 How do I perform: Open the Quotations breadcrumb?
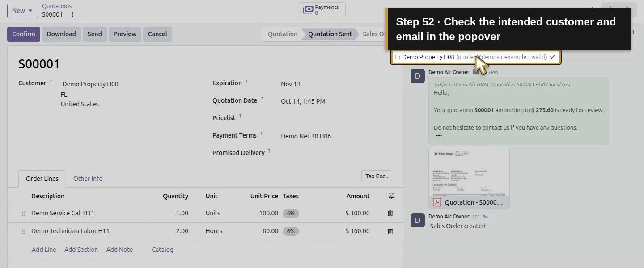57,6
